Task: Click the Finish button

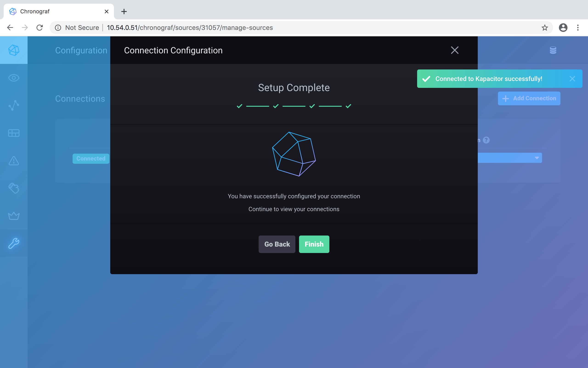Action: pos(314,244)
